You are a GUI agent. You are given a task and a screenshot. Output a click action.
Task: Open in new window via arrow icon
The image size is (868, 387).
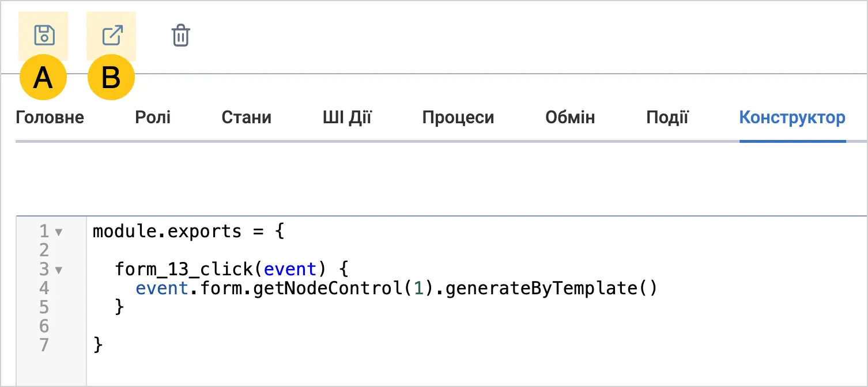[112, 36]
